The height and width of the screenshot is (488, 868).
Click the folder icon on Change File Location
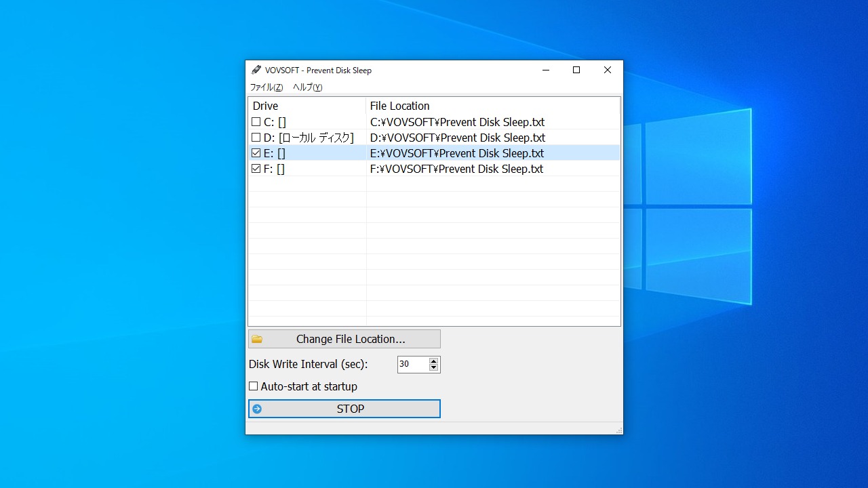(257, 339)
